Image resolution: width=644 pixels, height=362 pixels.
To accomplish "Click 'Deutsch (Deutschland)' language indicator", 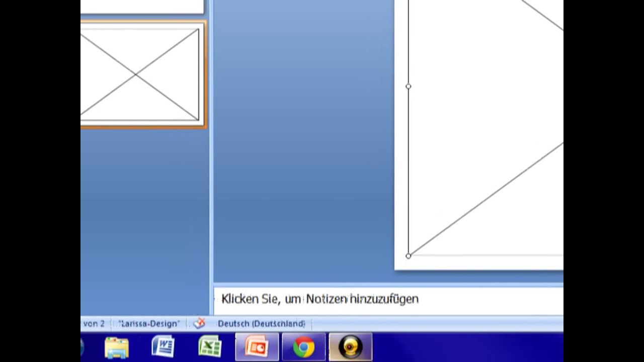I will (261, 324).
